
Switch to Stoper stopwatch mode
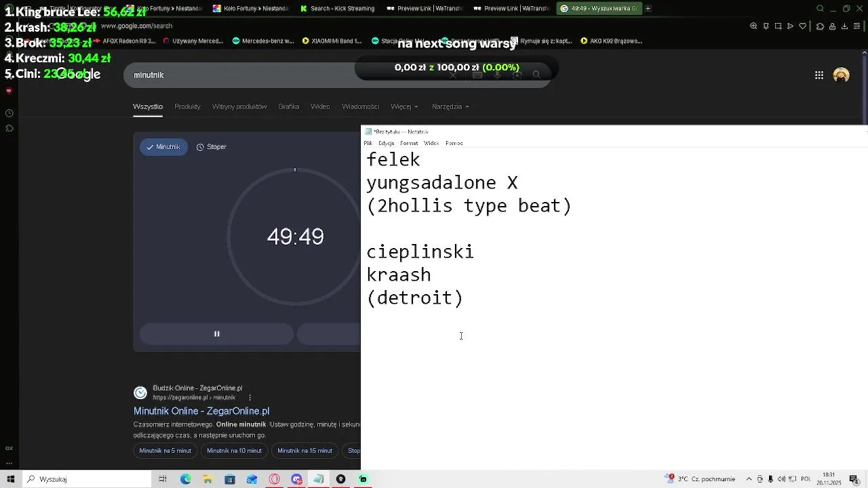[211, 147]
